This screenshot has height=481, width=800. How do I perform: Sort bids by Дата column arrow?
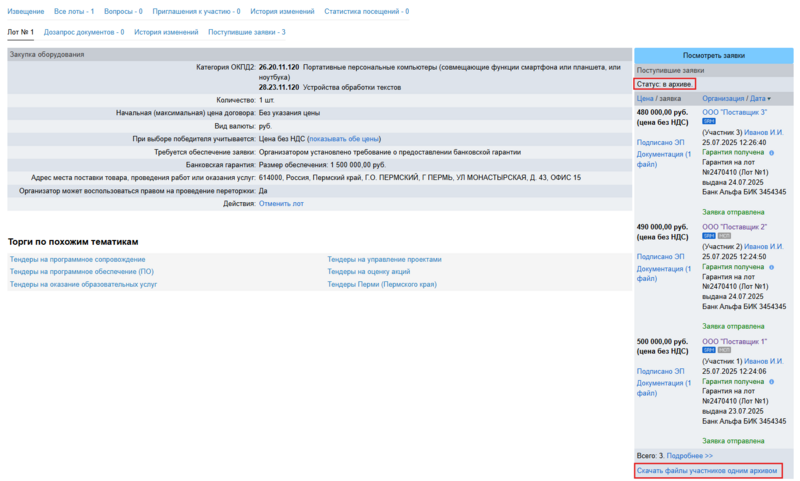tap(768, 99)
